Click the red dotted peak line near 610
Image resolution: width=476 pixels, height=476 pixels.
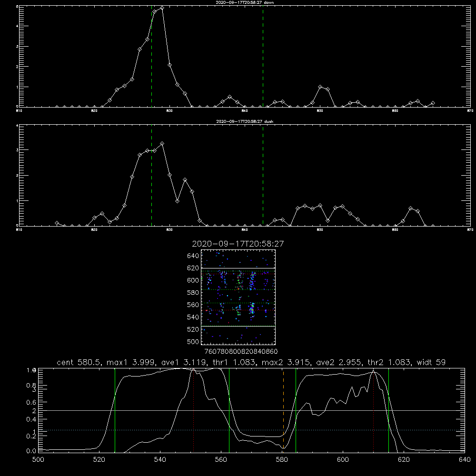373,410
